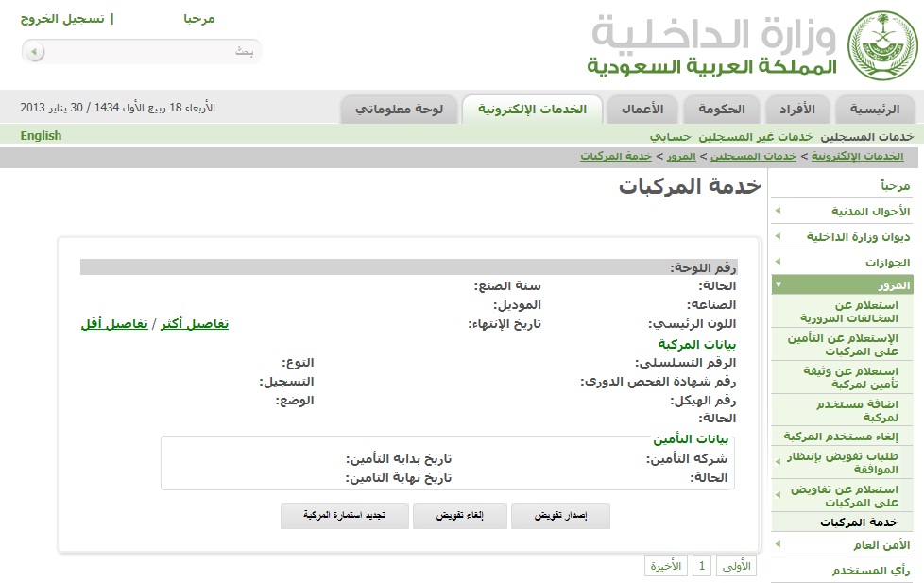Open the لوحة معلوماتي tab
This screenshot has width=924, height=583.
click(399, 109)
